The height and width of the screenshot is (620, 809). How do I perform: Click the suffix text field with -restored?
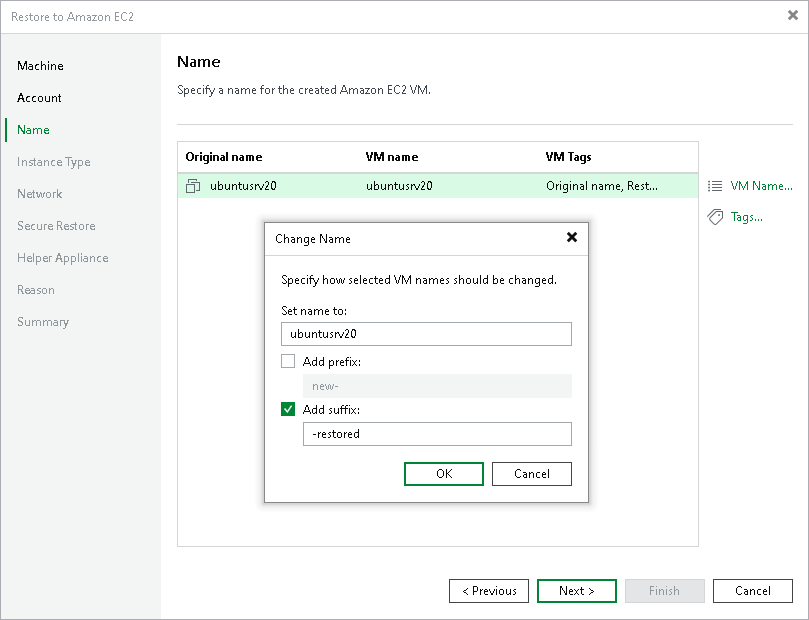pos(437,434)
